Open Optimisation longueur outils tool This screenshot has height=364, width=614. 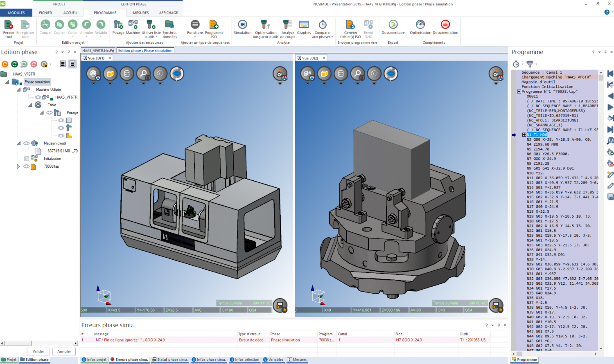(x=265, y=25)
